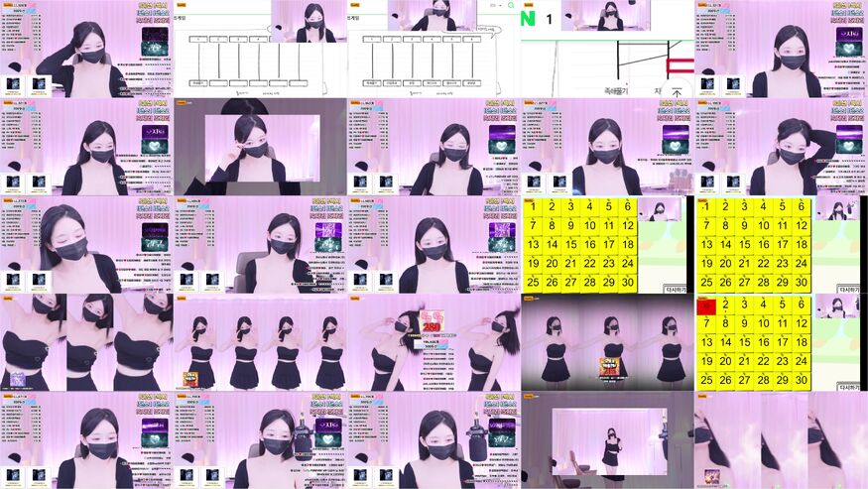The image size is (868, 489).
Task: Select number 1 in the leftmost yellow number grid
Action: (533, 206)
